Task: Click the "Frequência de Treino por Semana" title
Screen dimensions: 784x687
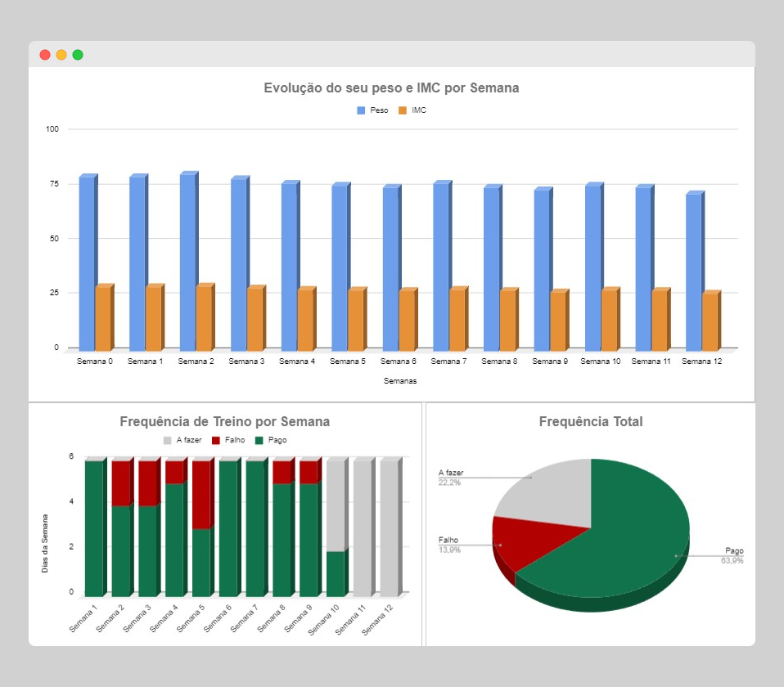Action: [x=225, y=422]
